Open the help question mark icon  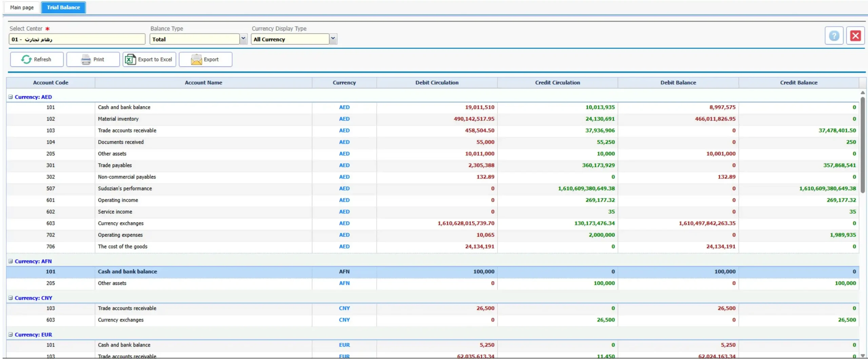[834, 36]
